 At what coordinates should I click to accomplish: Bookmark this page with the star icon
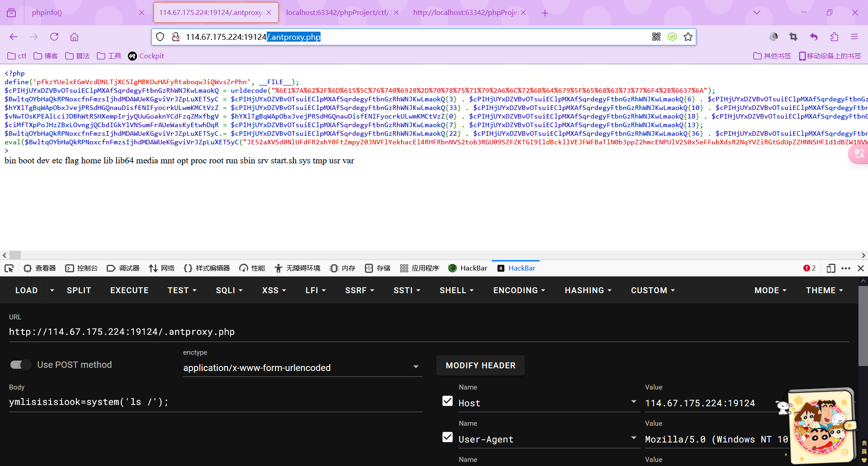688,37
